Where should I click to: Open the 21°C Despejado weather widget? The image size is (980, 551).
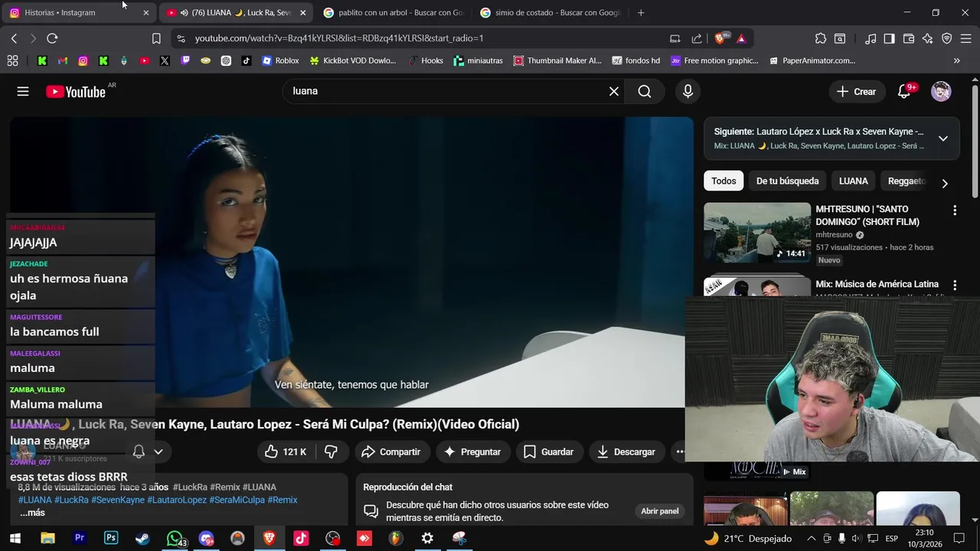(x=748, y=538)
